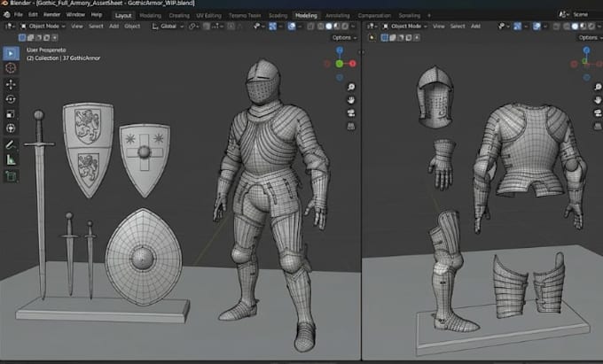Screen dimensions: 603x364
Task: Toggle overlays button in left header
Action: [x=292, y=26]
